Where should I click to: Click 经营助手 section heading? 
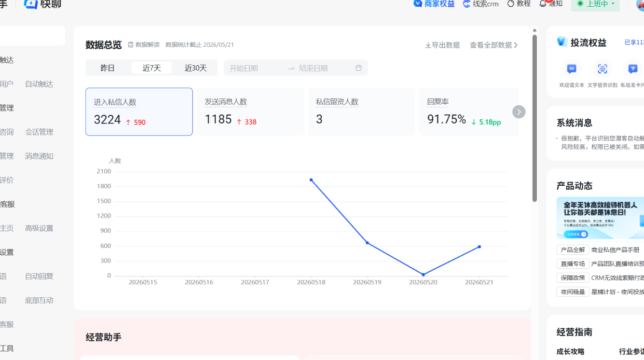tap(104, 337)
